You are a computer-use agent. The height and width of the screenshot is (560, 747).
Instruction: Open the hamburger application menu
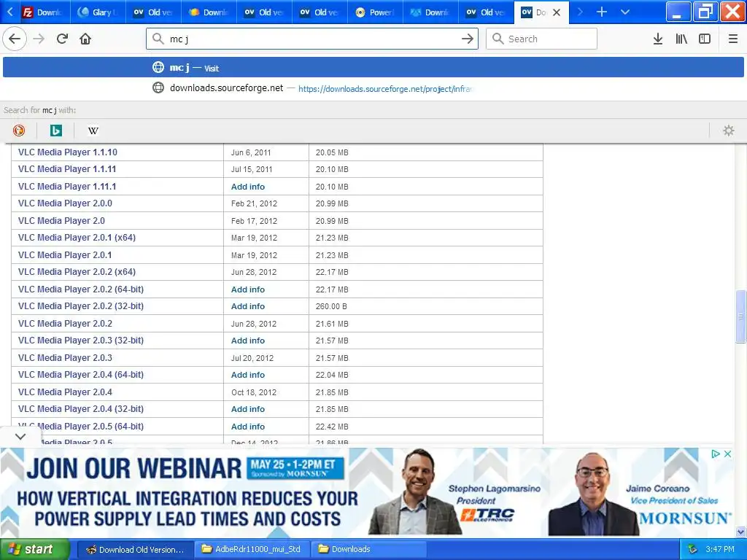tap(732, 39)
